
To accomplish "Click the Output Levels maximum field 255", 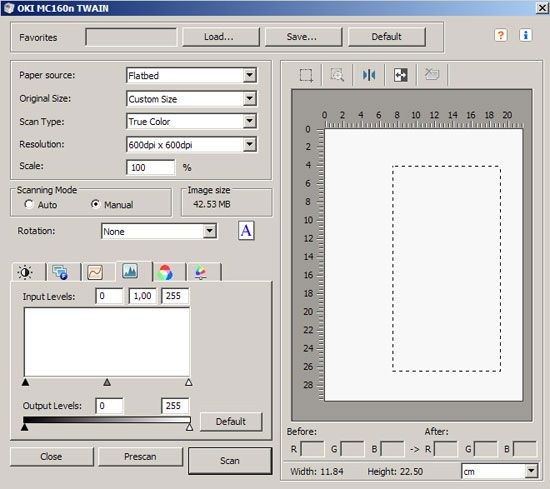I will click(x=175, y=406).
